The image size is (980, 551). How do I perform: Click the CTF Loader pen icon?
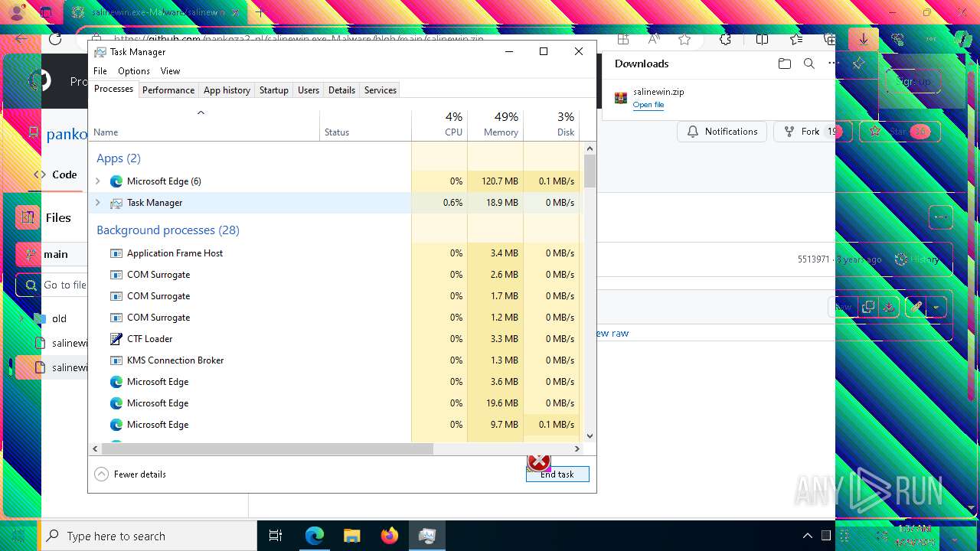116,339
